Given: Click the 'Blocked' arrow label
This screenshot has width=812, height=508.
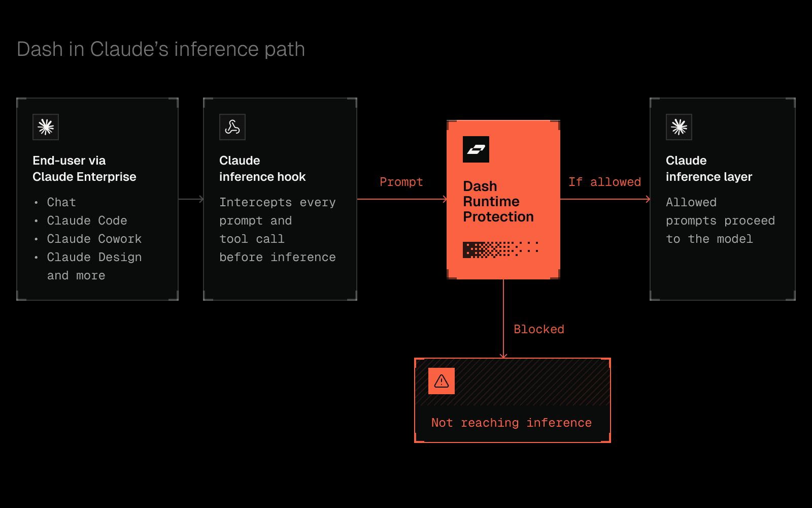Looking at the screenshot, I should [539, 329].
